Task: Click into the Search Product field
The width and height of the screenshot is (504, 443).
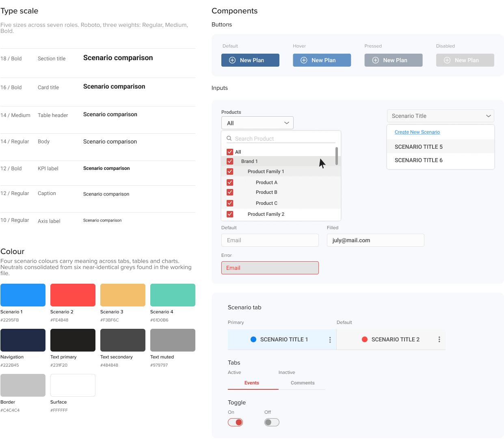Action: click(x=281, y=139)
